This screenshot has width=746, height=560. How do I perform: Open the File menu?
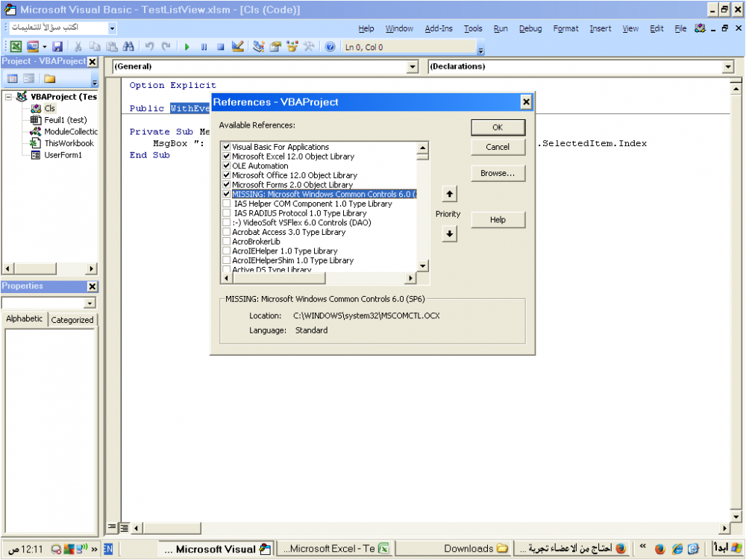click(680, 28)
